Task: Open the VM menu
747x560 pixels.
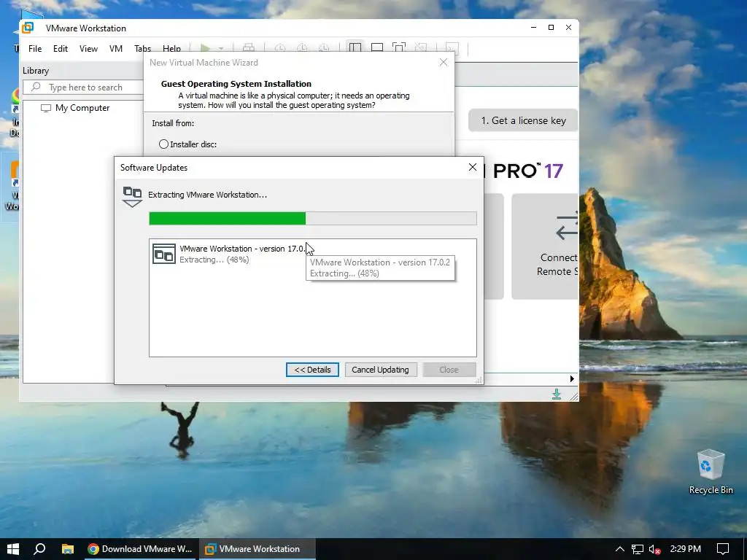Action: tap(116, 49)
